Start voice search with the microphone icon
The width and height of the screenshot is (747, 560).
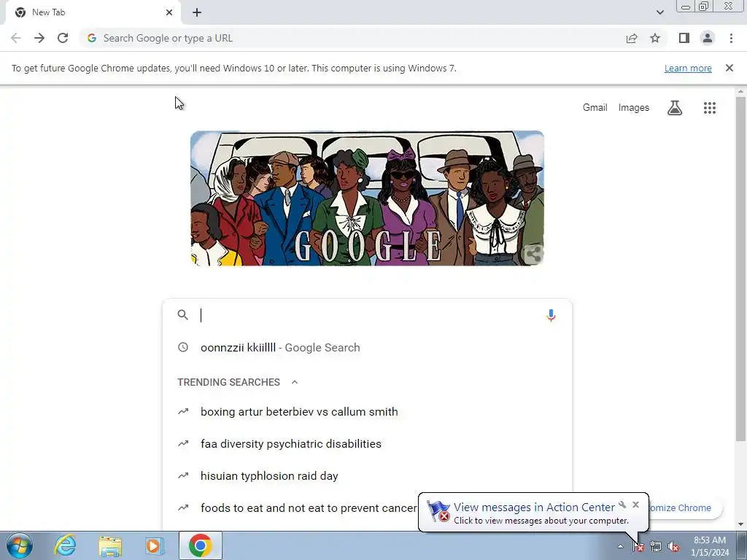pyautogui.click(x=551, y=315)
